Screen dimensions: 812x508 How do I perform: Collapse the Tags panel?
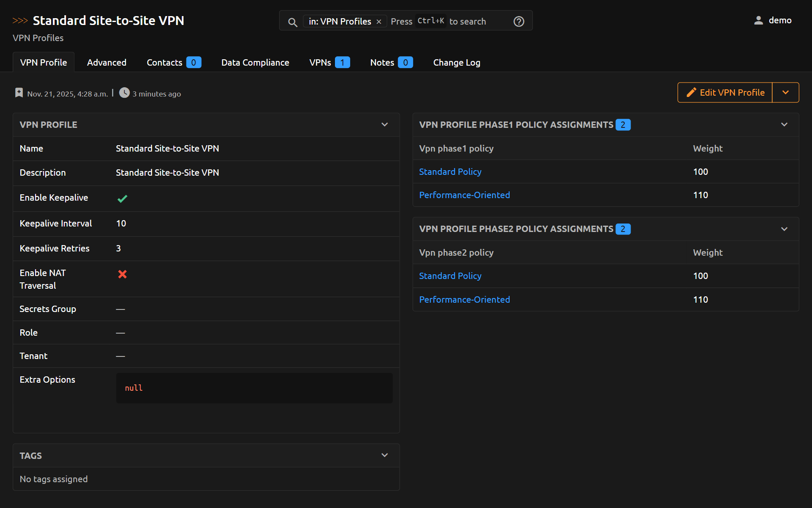384,456
